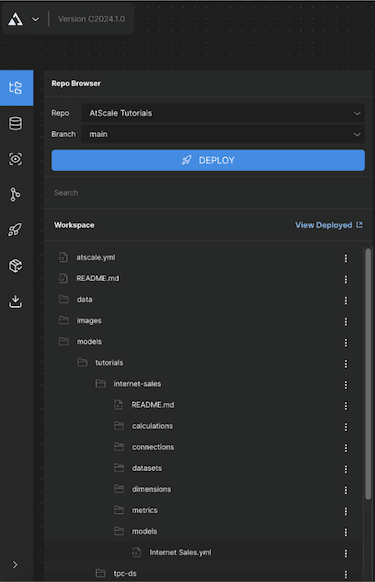Select the atscale.yml file
The image size is (375, 582).
point(96,257)
